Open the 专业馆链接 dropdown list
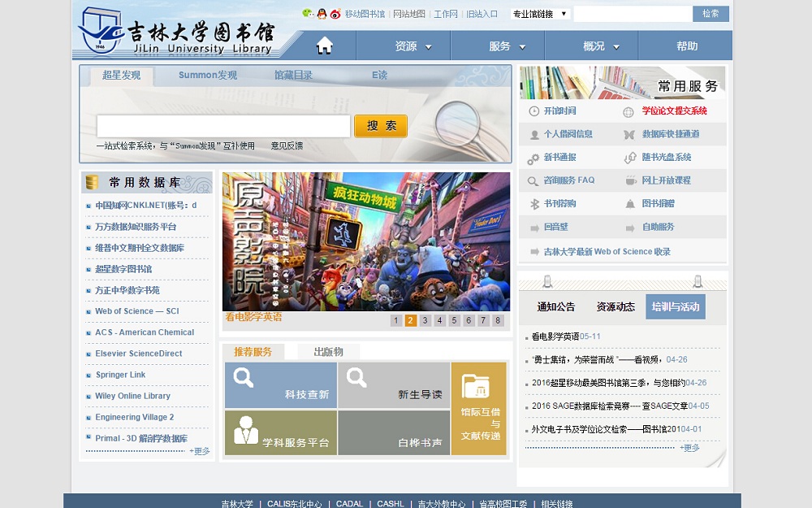The width and height of the screenshot is (812, 508). (540, 14)
